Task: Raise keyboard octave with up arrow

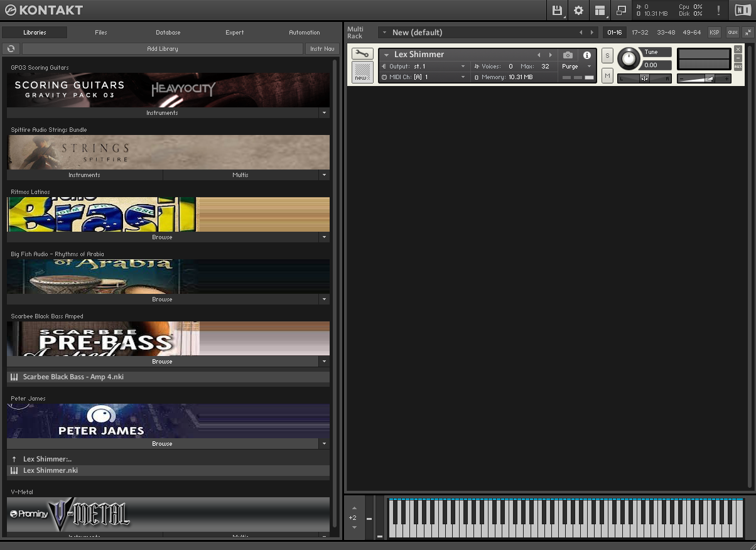Action: 354,508
